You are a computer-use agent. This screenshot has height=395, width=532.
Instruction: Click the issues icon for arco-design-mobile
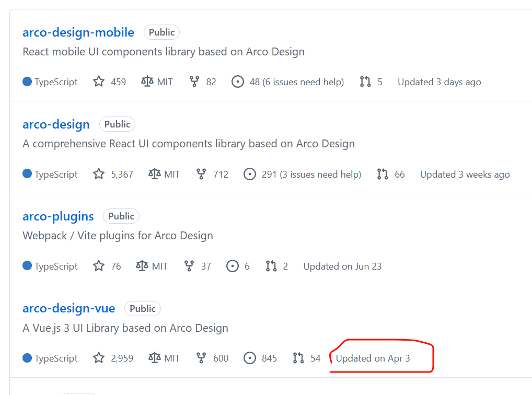(x=238, y=82)
